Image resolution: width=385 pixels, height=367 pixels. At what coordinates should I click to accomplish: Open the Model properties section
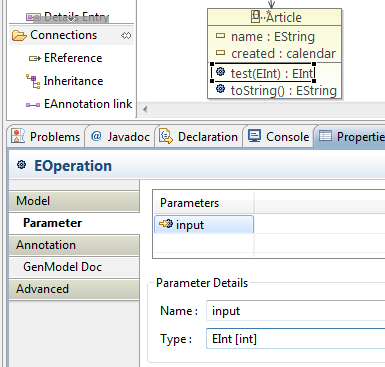coord(74,201)
